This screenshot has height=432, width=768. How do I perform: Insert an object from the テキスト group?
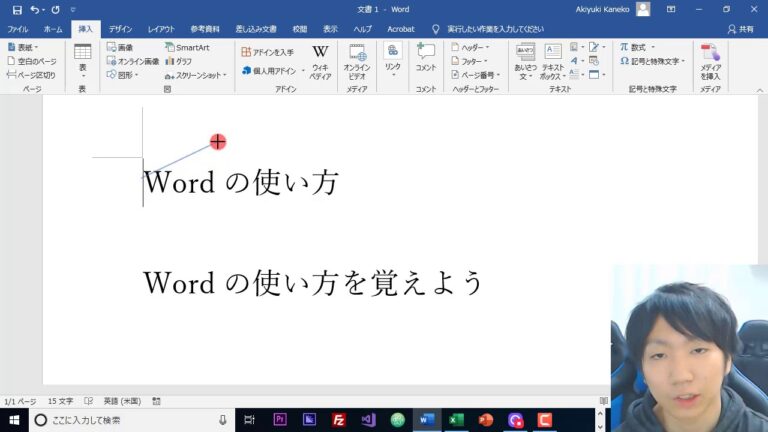(x=597, y=74)
